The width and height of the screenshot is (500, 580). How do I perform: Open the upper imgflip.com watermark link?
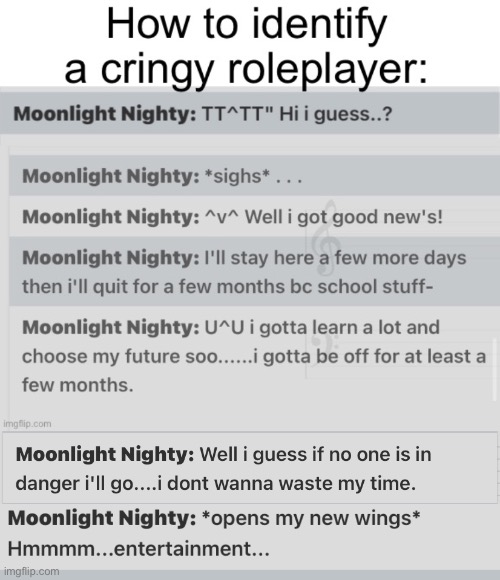pos(27,424)
